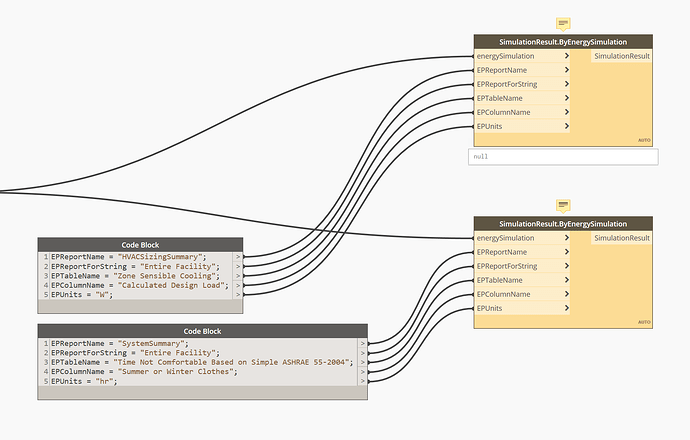Click the energySimulation input chevron on the upper node

pyautogui.click(x=567, y=56)
